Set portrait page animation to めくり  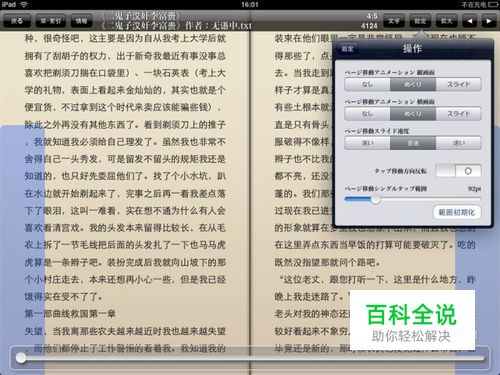click(x=413, y=84)
